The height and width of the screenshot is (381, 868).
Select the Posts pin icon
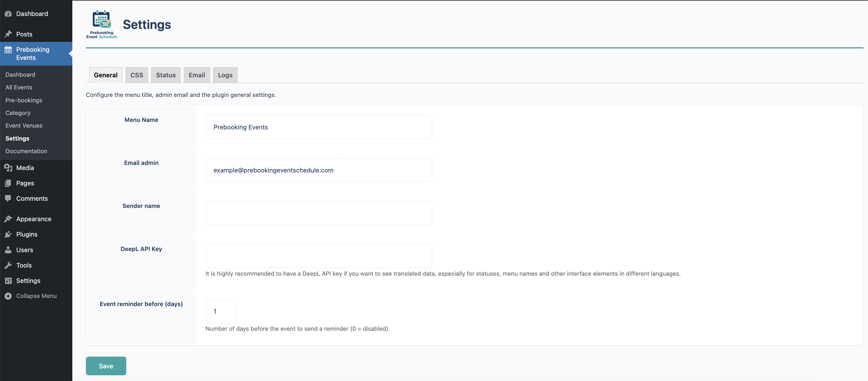click(8, 34)
